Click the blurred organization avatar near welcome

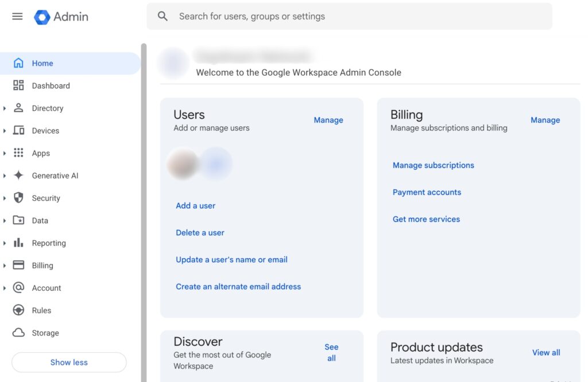173,63
